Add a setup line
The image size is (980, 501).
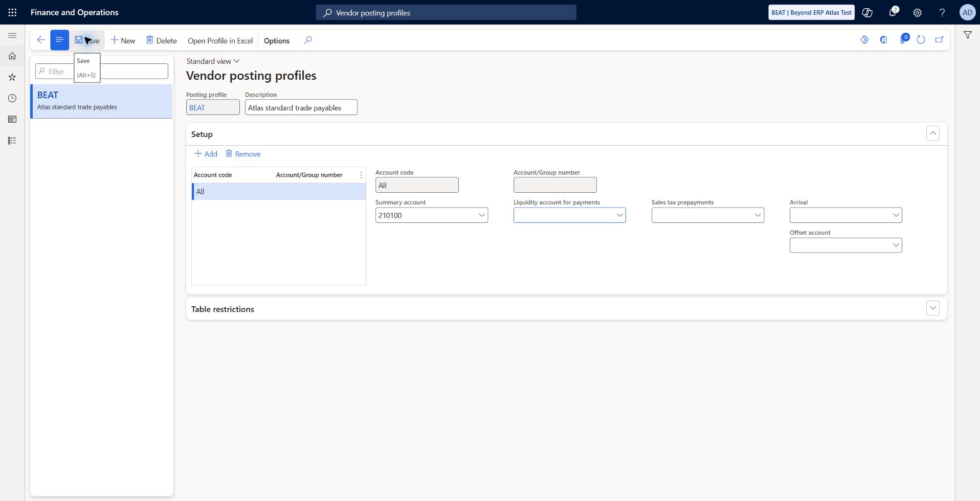(206, 154)
